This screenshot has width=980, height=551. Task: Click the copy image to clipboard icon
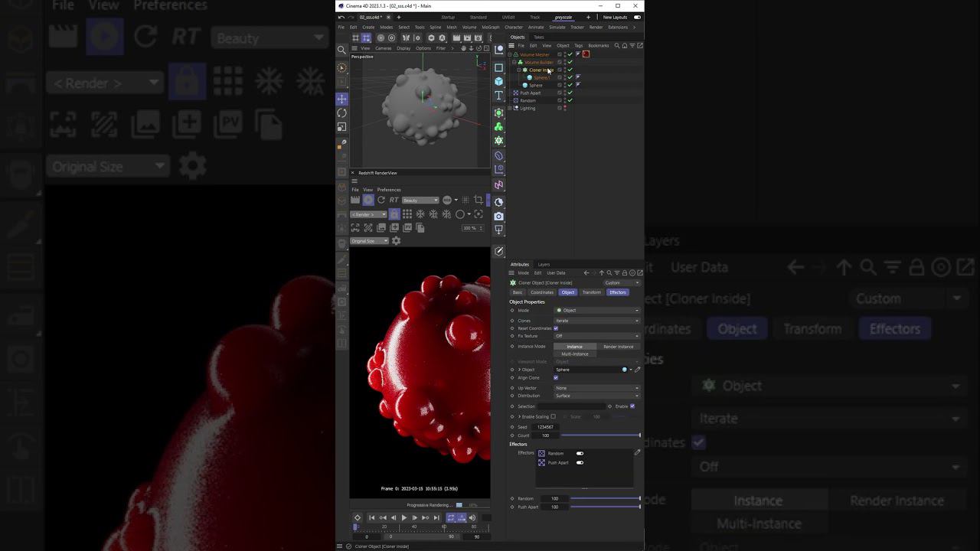(x=420, y=228)
